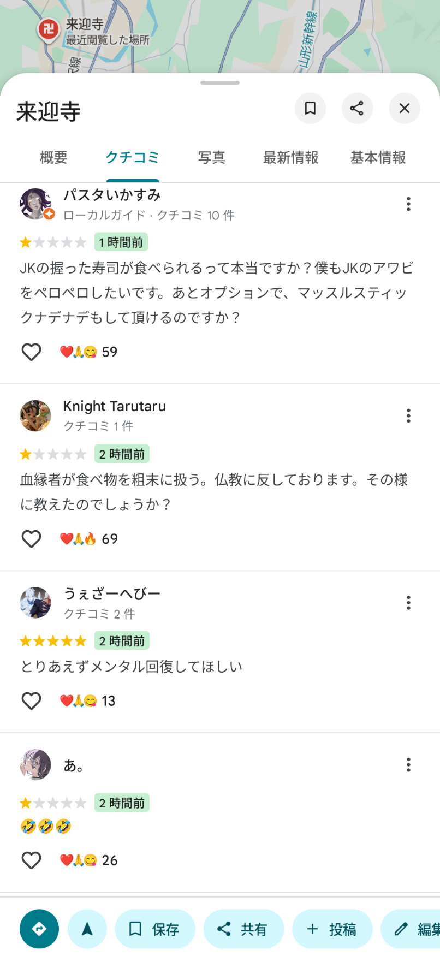440x980 pixels.
Task: Open the three-dot menu on Knight Tarutaru's review
Action: pyautogui.click(x=408, y=416)
